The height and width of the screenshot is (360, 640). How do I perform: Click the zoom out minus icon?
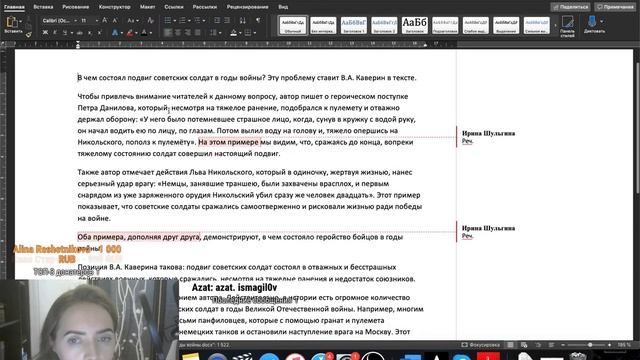[x=563, y=345]
